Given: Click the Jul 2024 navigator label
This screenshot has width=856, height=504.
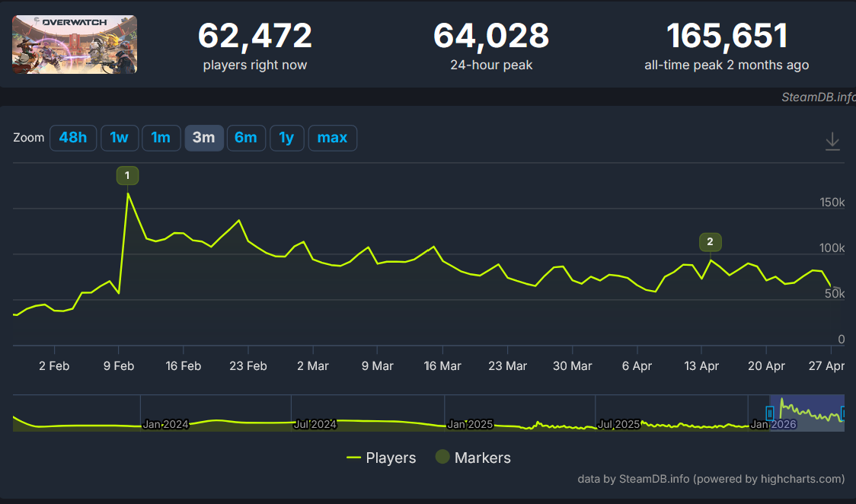Looking at the screenshot, I should pos(315,424).
